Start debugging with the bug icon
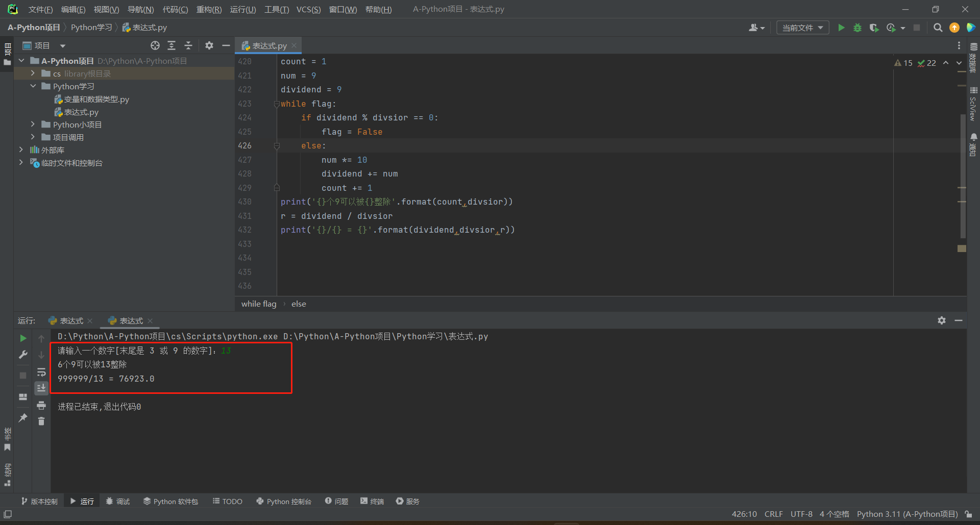Screen dimensions: 980x525 (x=857, y=28)
